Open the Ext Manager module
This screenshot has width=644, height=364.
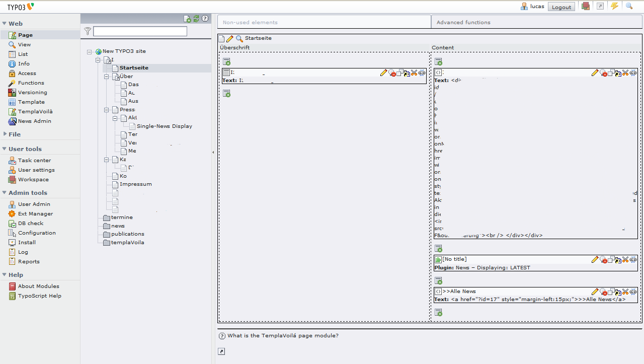pyautogui.click(x=35, y=213)
